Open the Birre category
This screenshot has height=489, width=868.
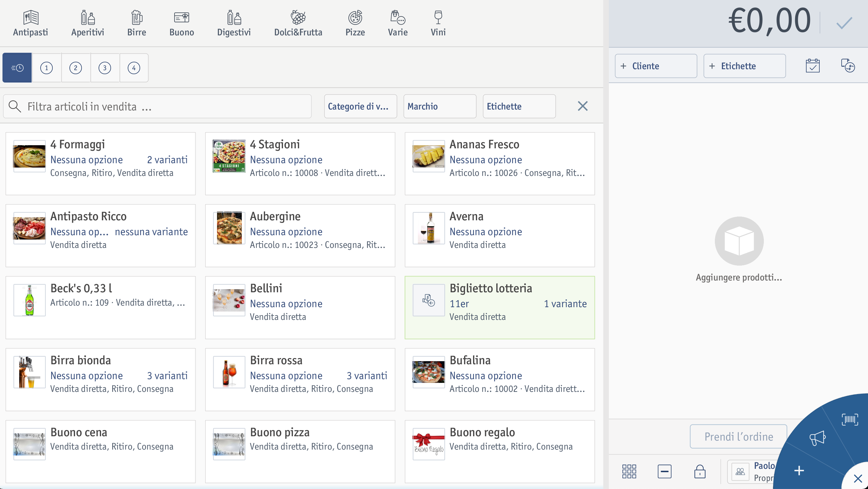tap(136, 23)
